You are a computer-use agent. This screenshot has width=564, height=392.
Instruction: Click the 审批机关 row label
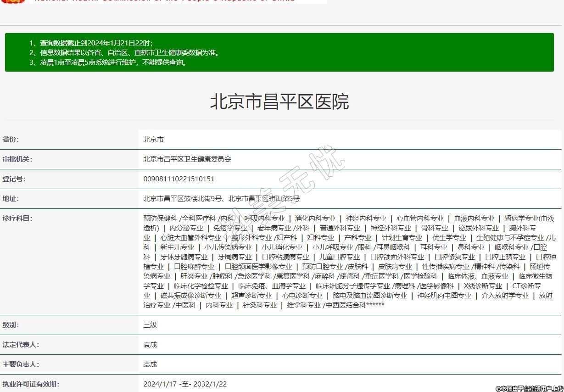[x=17, y=159]
